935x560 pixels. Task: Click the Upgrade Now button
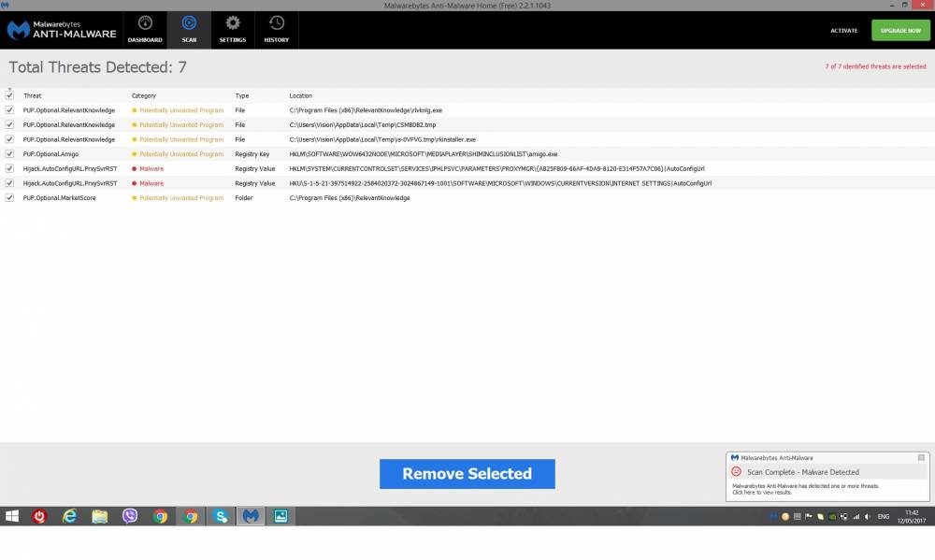900,31
